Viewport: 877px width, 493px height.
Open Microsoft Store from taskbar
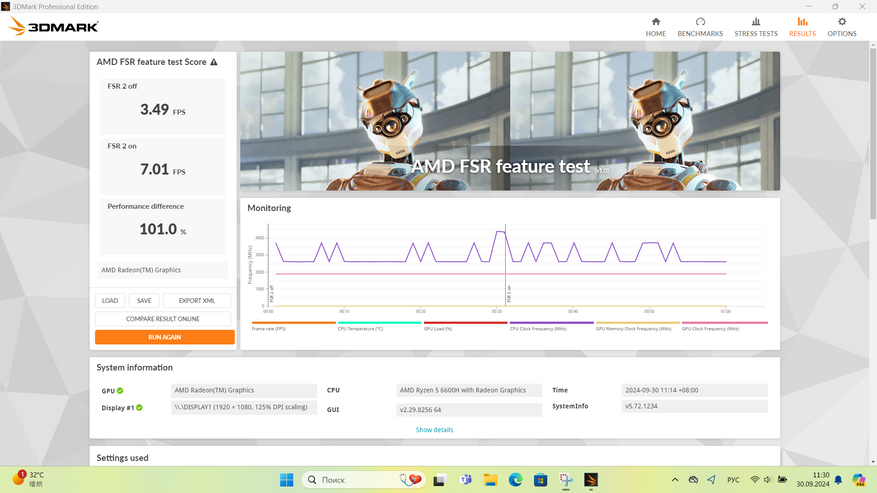tap(540, 480)
